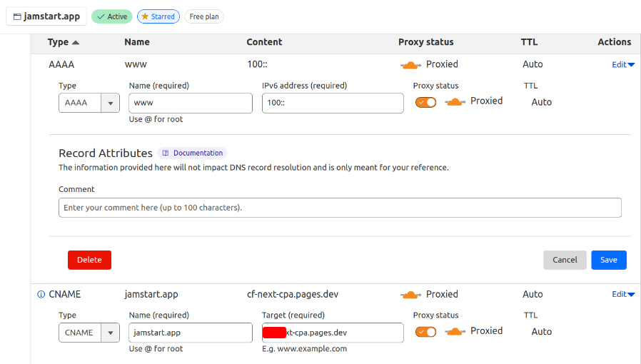Click the Name column header
The image size is (641, 364).
pos(137,42)
